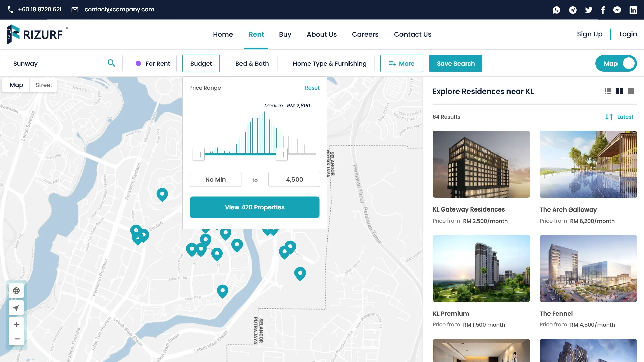Open the Latest sort order dropdown
This screenshot has width=644, height=362.
(619, 117)
